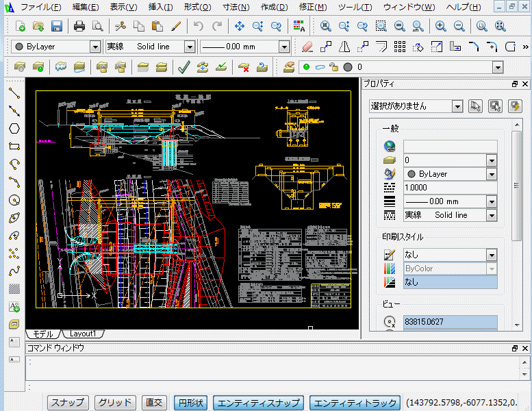The image size is (532, 411).
Task: Select the Polygon tool in left toolbar
Action: (x=14, y=128)
